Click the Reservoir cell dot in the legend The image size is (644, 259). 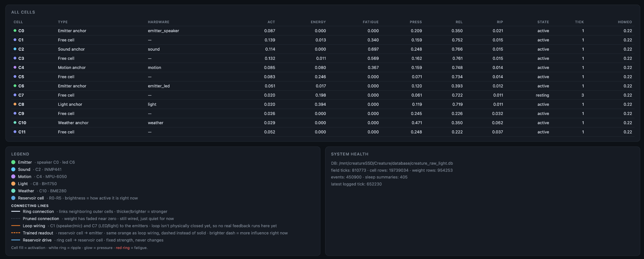click(x=13, y=198)
